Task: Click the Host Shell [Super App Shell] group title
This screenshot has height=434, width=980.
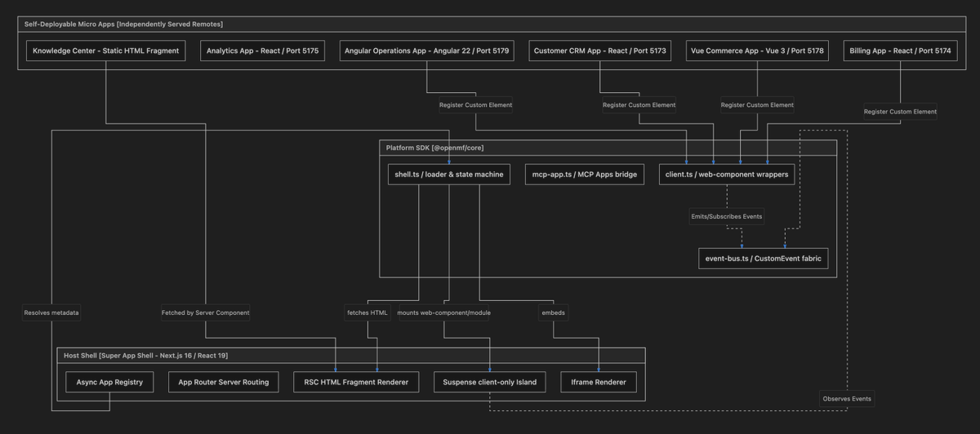Action: tap(146, 356)
